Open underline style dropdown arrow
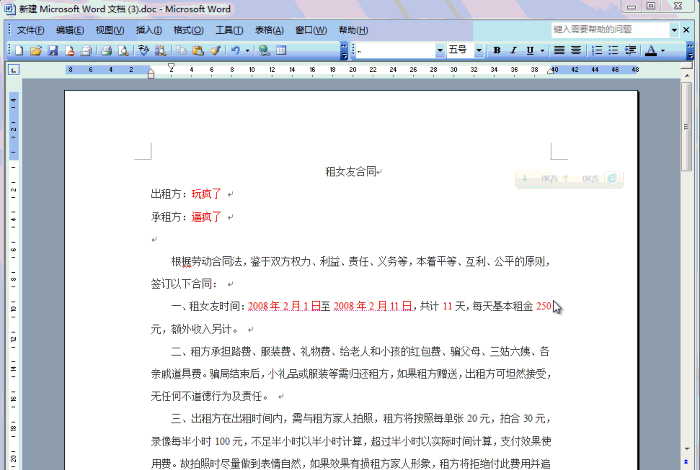The image size is (700, 470). click(x=542, y=50)
